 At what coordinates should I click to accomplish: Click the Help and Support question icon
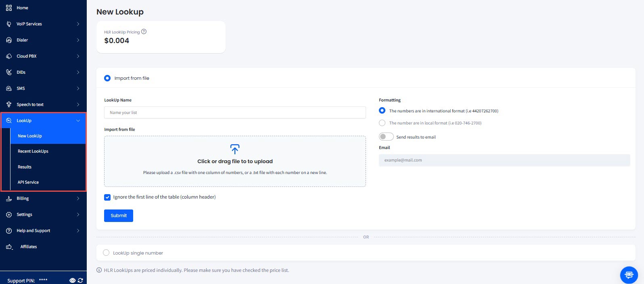(9, 230)
